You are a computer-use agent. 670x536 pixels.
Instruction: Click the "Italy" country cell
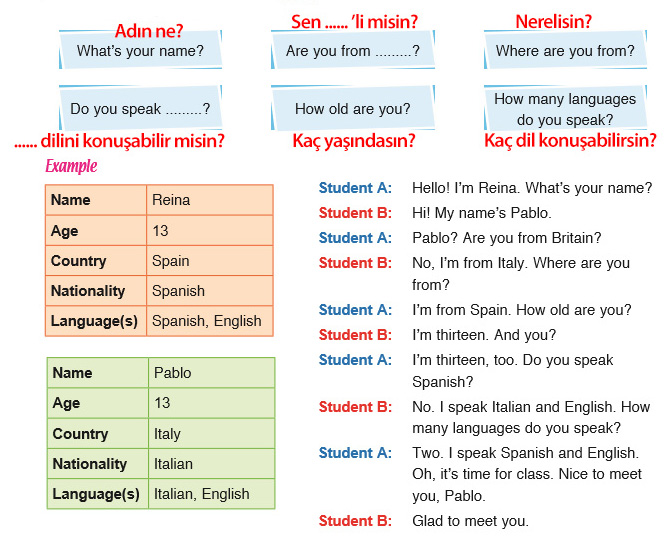pyautogui.click(x=210, y=434)
